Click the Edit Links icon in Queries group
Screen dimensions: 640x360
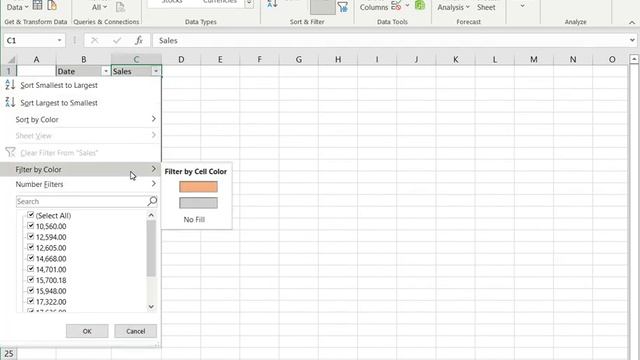click(120, 7)
